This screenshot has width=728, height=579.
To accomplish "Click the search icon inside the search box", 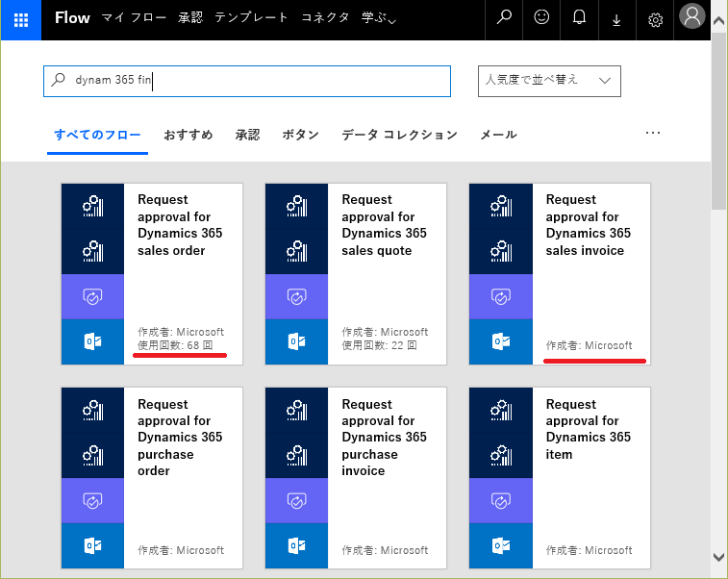I will [59, 80].
